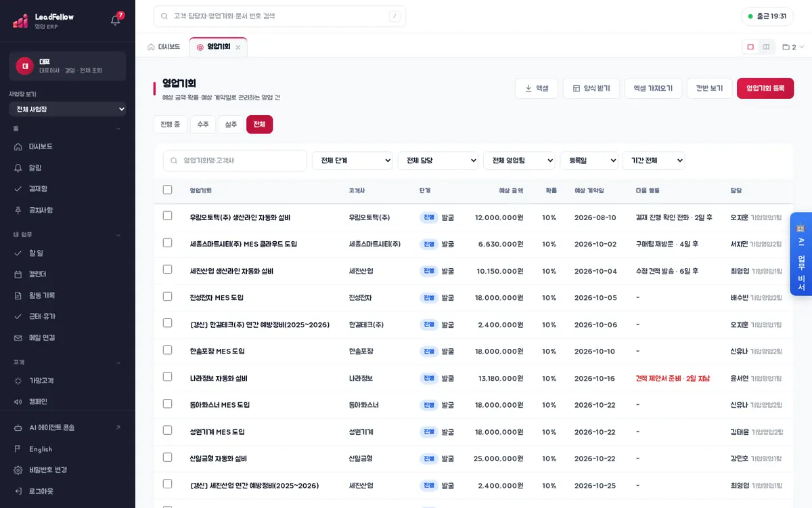The image size is (812, 508).
Task: Show 진행 중 opportunities
Action: pyautogui.click(x=171, y=125)
